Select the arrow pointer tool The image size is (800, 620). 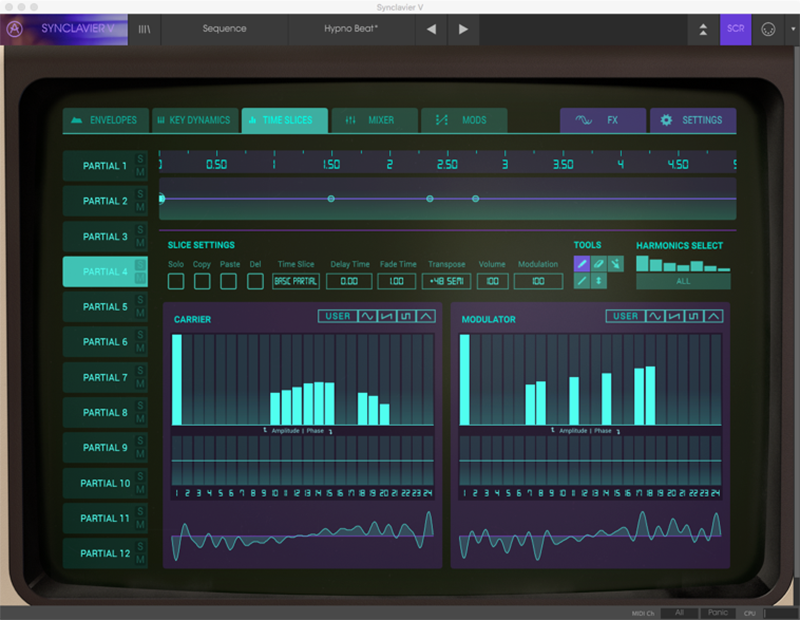coord(616,264)
